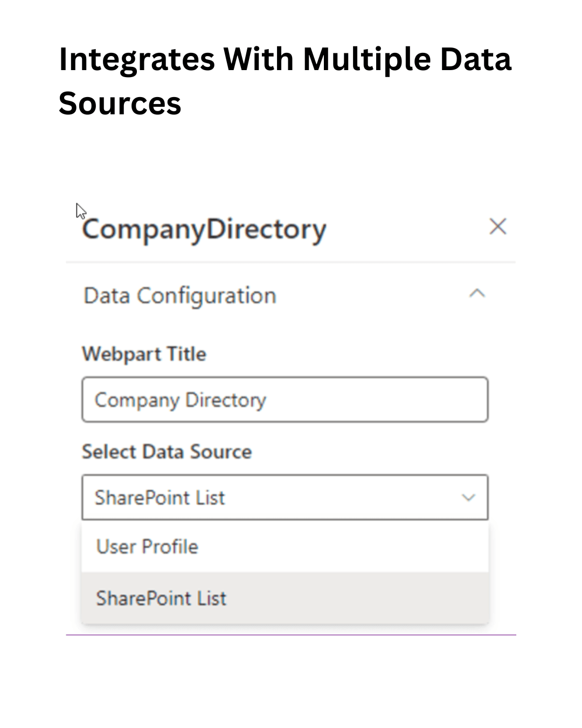
Task: Click the word 'Profile' in the User Profile option
Action: coord(170,547)
